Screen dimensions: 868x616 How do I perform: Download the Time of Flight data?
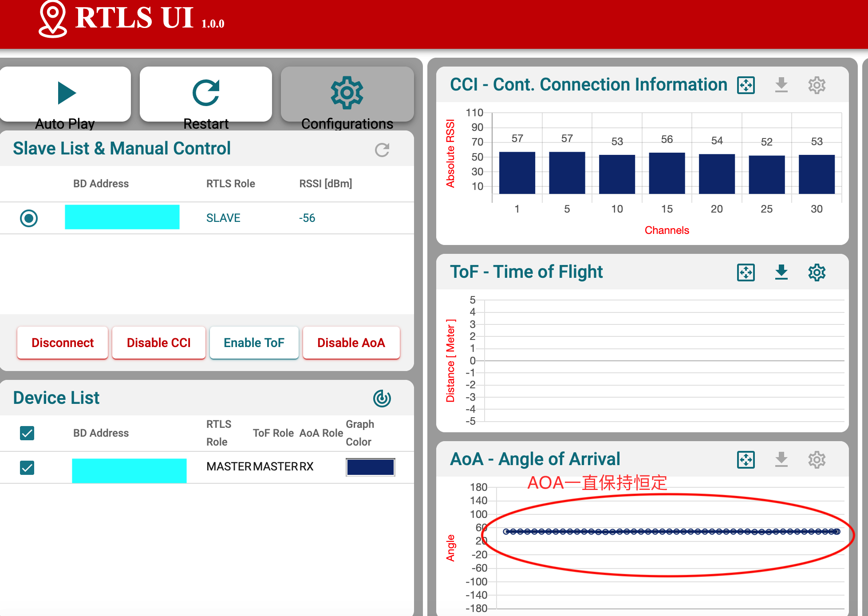pyautogui.click(x=781, y=272)
